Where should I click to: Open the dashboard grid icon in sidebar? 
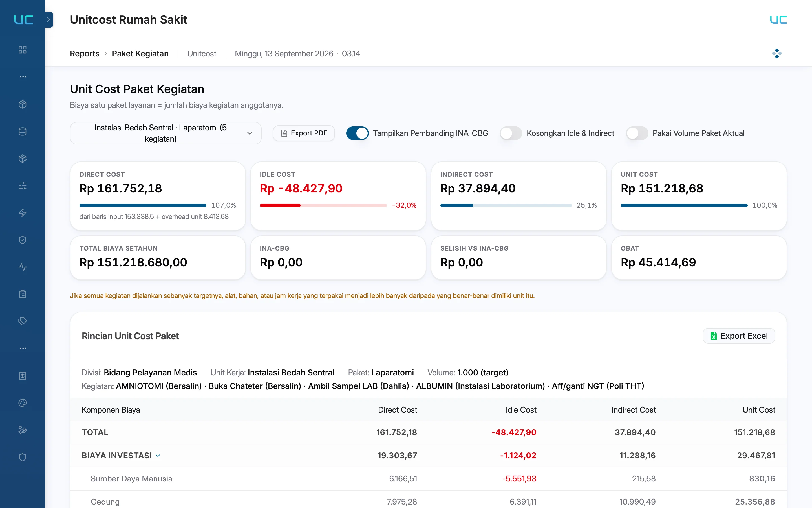coord(23,50)
